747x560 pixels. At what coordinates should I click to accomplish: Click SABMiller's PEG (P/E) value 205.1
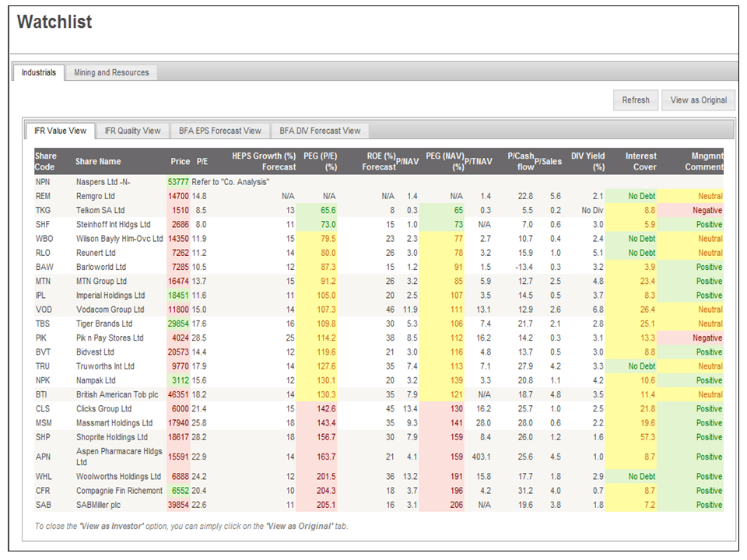(326, 505)
